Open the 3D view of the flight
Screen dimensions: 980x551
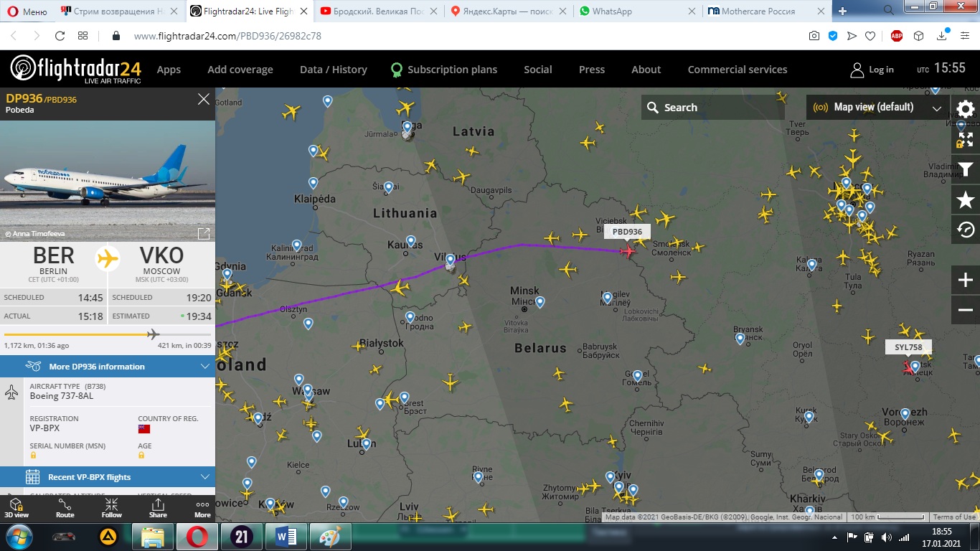[17, 509]
